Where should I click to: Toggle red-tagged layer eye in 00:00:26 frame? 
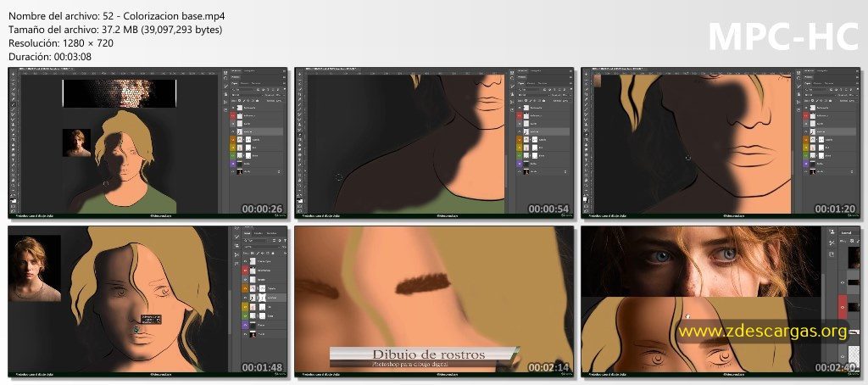coord(232,116)
